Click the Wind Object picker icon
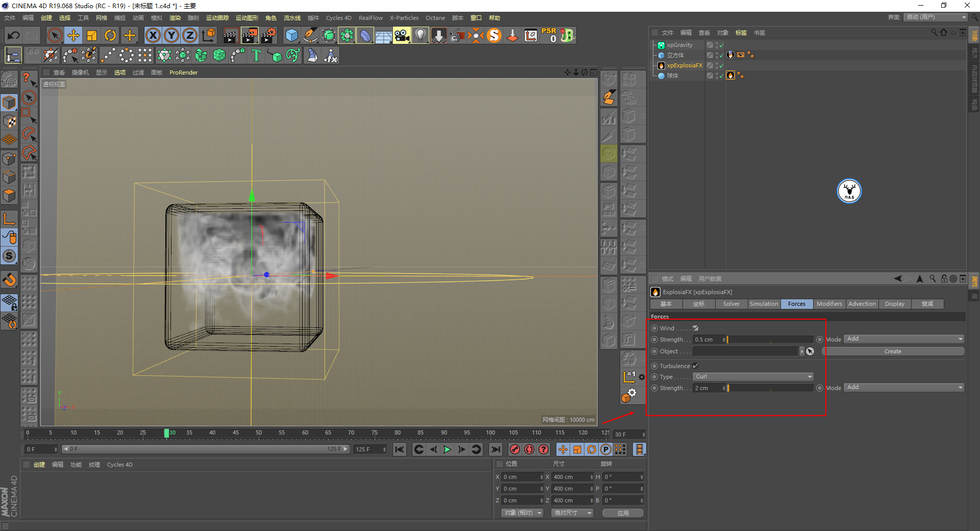The width and height of the screenshot is (980, 531). [x=810, y=351]
